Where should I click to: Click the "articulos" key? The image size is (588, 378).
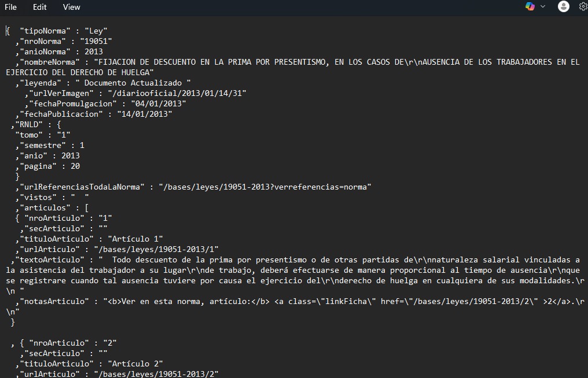[45, 207]
